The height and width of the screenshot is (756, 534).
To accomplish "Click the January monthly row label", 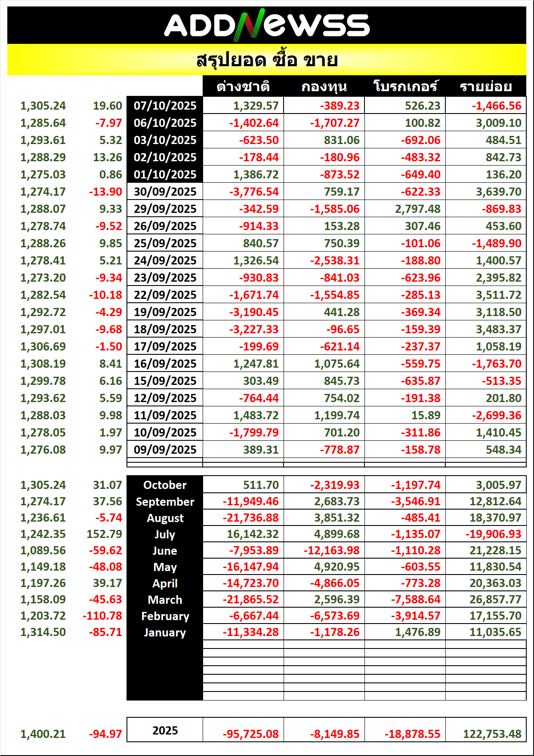I will (x=165, y=633).
